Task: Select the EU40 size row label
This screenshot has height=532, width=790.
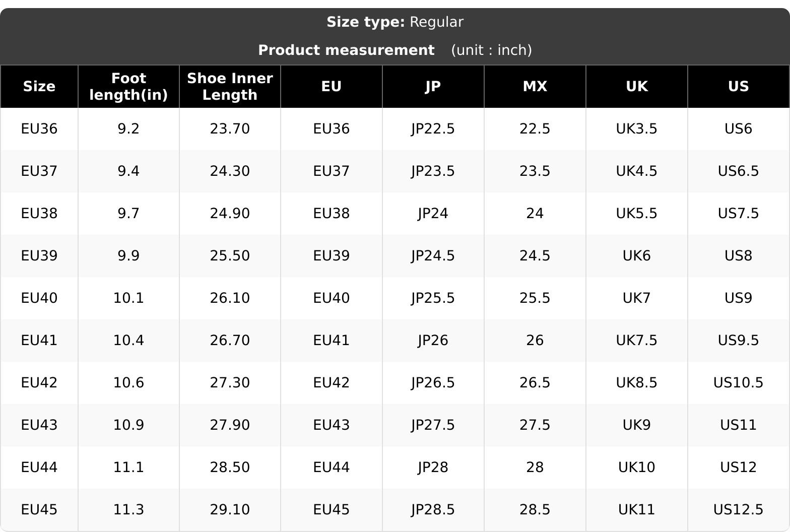Action: (39, 298)
